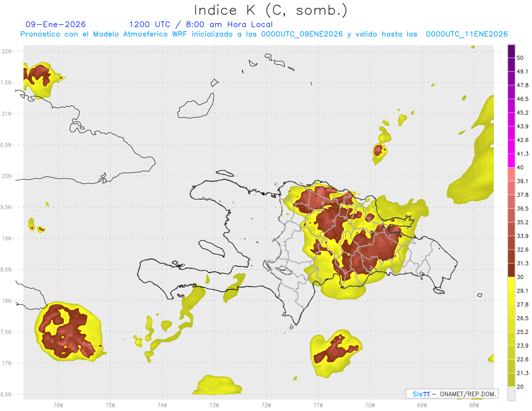Click the '68W' longitude label

point(474,405)
